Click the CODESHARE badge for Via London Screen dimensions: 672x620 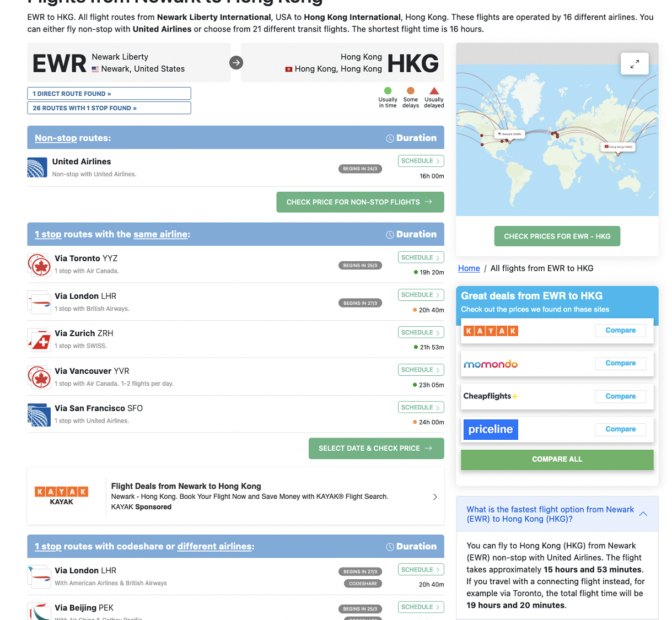click(363, 584)
